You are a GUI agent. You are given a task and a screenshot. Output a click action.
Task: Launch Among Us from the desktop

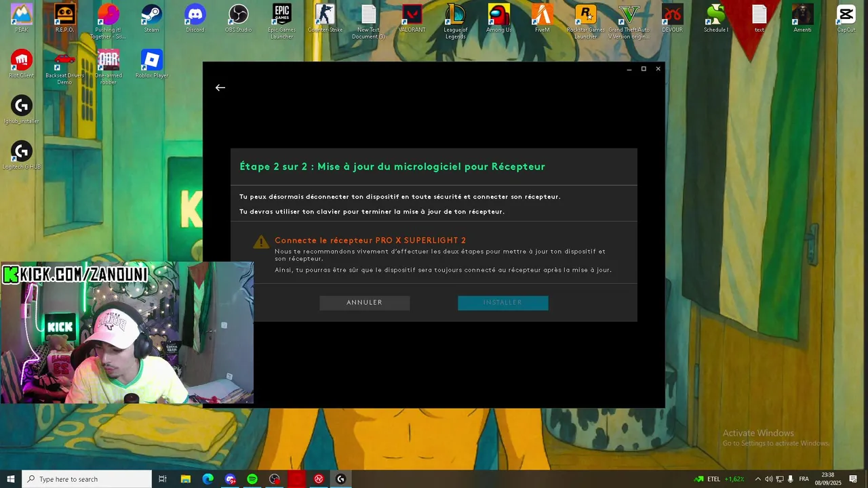[499, 18]
